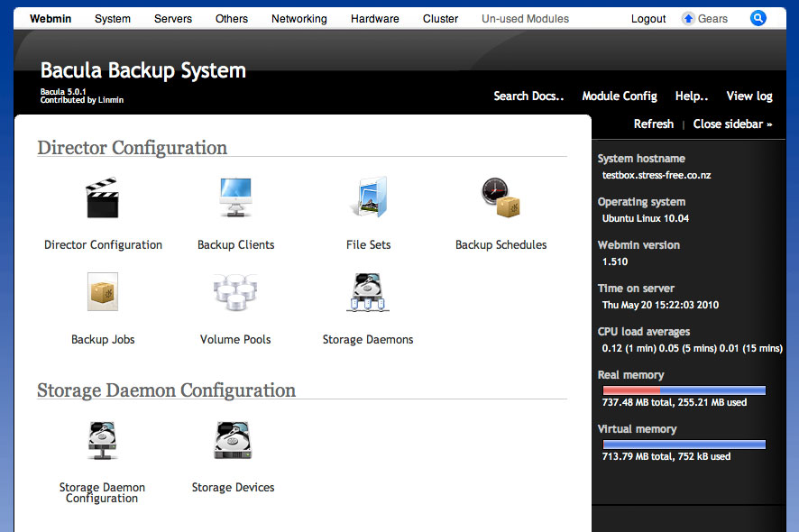Click the Storage Devices text label
This screenshot has height=532, width=799.
233,487
